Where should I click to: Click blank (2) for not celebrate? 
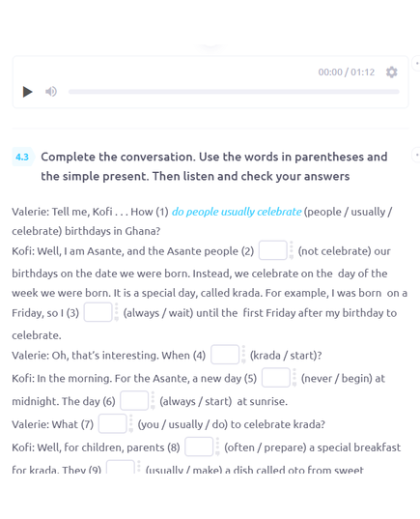click(273, 250)
